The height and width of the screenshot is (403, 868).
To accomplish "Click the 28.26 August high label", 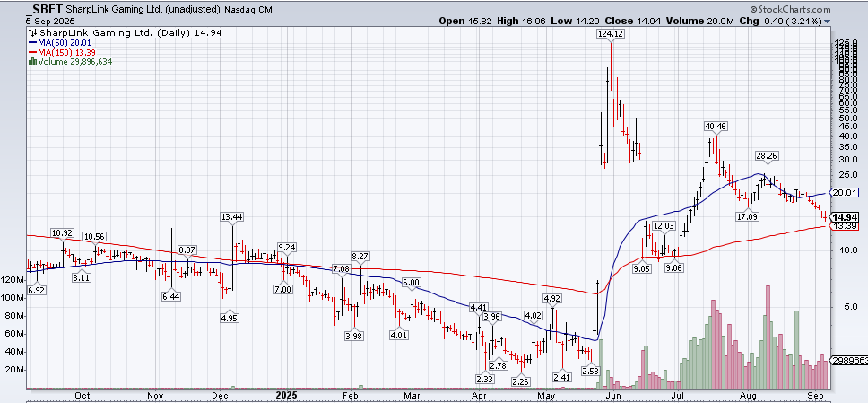I will click(766, 155).
